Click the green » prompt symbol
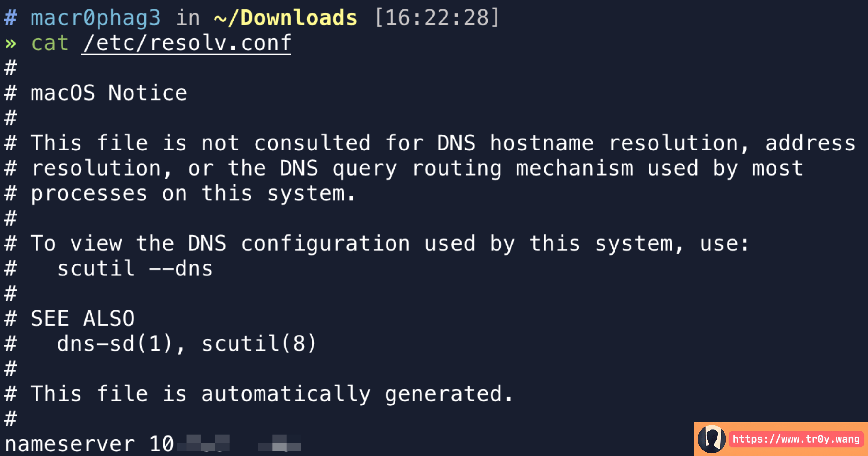868x456 pixels. pyautogui.click(x=11, y=43)
